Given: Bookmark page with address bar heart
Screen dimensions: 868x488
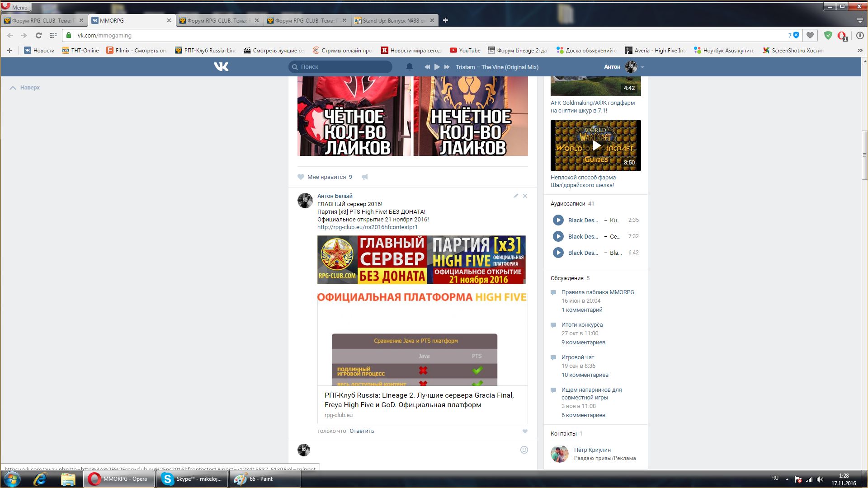Looking at the screenshot, I should 810,35.
